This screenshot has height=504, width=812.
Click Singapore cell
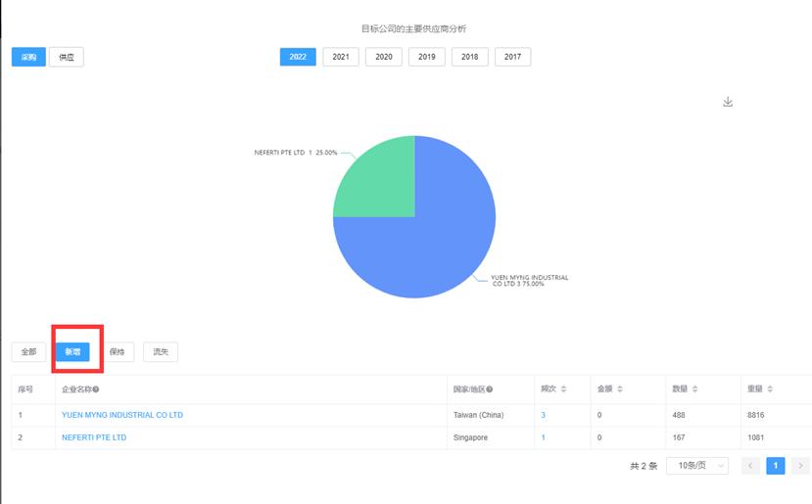pyautogui.click(x=470, y=437)
